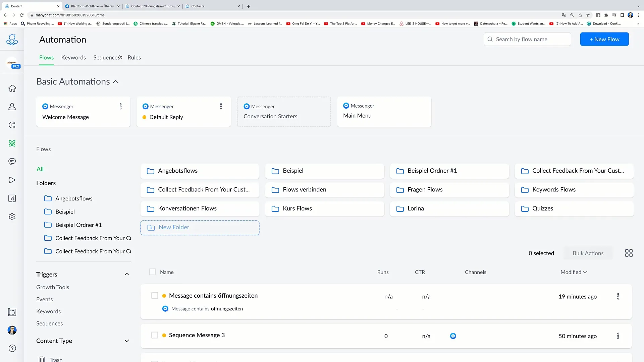Viewport: 644px width, 362px height.
Task: Click three-dot menu on Default Reply
Action: pyautogui.click(x=221, y=106)
